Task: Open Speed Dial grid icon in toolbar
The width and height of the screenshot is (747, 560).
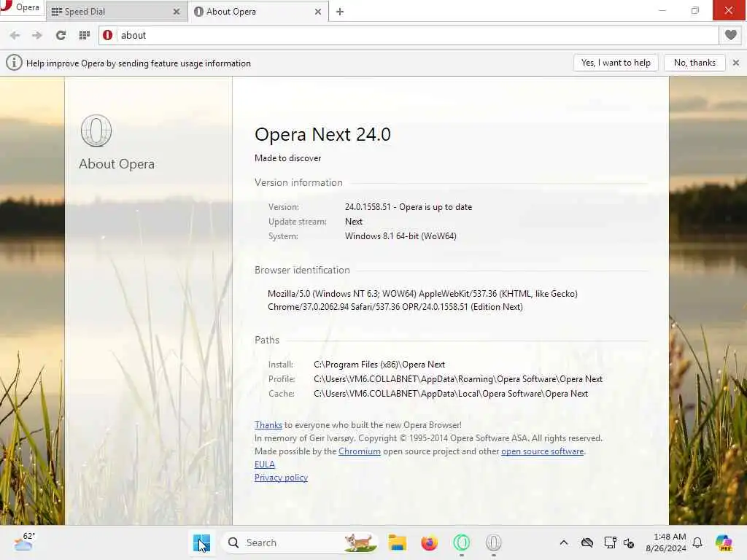Action: 85,35
